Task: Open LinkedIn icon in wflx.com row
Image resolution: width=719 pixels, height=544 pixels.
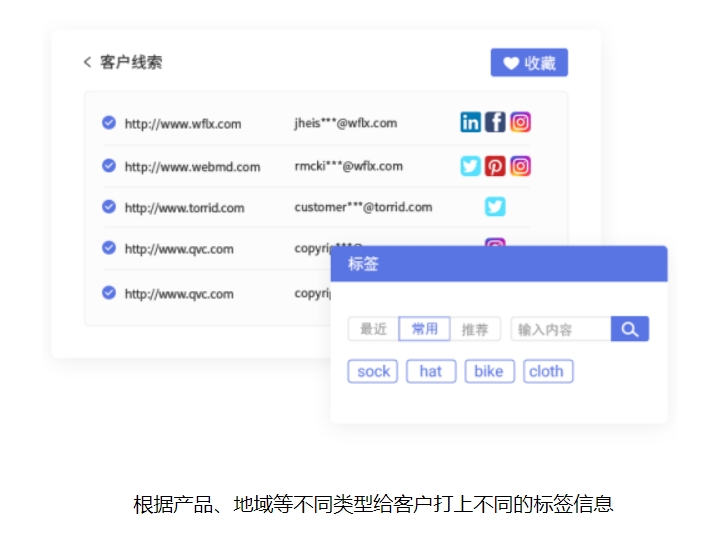Action: [x=470, y=122]
